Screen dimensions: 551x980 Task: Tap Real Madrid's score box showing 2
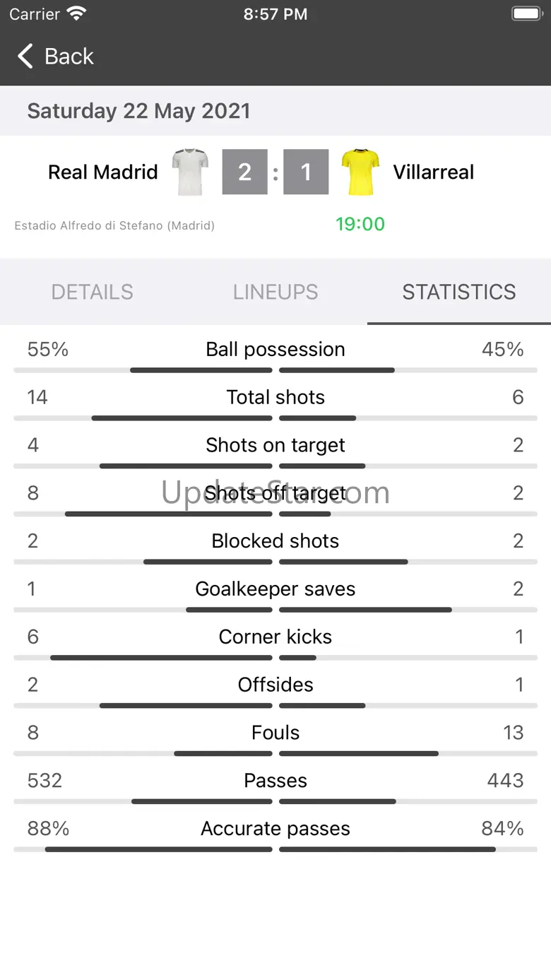pyautogui.click(x=244, y=172)
